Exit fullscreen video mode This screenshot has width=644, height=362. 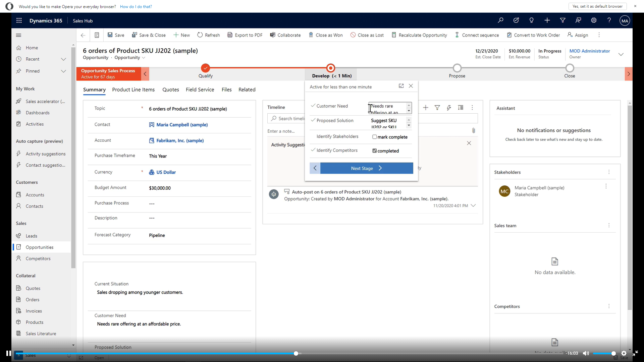(635, 353)
